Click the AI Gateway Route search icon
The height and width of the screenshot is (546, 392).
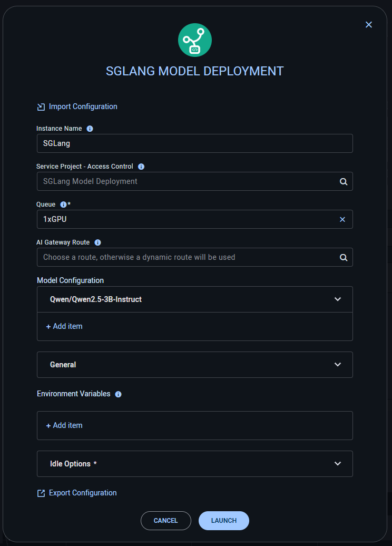coord(344,257)
